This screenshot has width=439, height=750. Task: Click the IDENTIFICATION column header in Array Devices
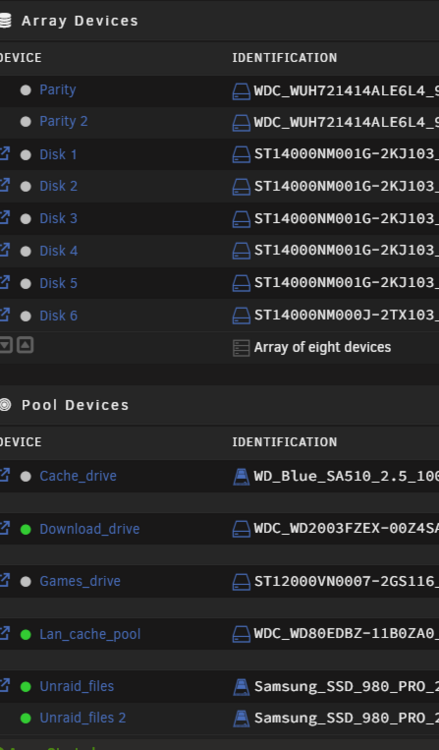(285, 58)
